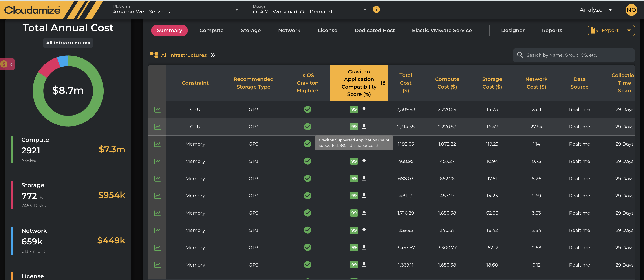Switch to the Compute tab
644x280 pixels.
(211, 31)
